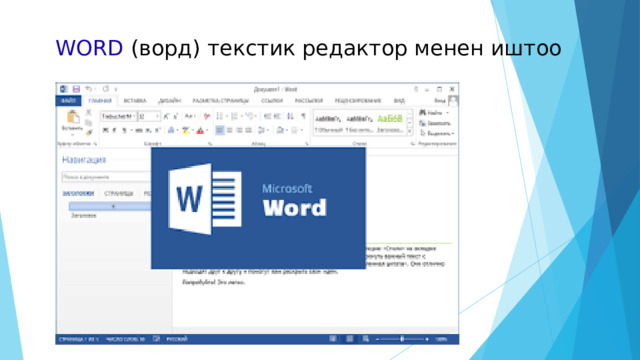Switch to the Дизайн ribbon tab
The width and height of the screenshot is (640, 360).
pyautogui.click(x=170, y=101)
